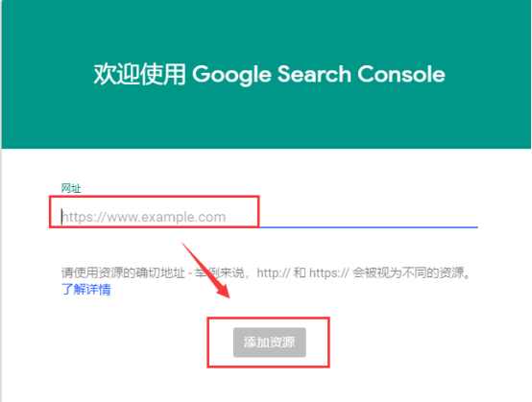Click the text cursor in the URL field

[x=61, y=217]
